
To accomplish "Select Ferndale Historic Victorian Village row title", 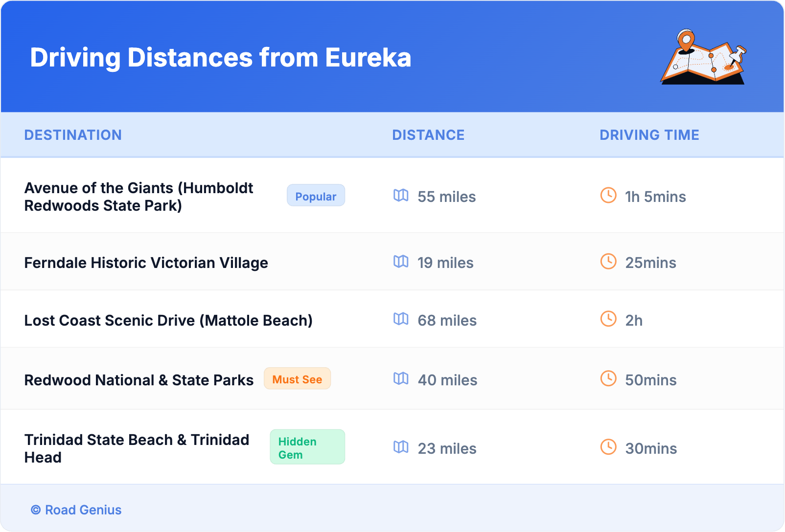I will 146,263.
